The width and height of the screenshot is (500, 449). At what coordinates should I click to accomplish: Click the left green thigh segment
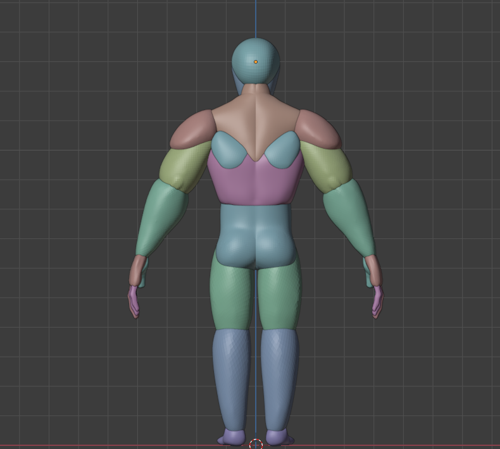pyautogui.click(x=231, y=293)
